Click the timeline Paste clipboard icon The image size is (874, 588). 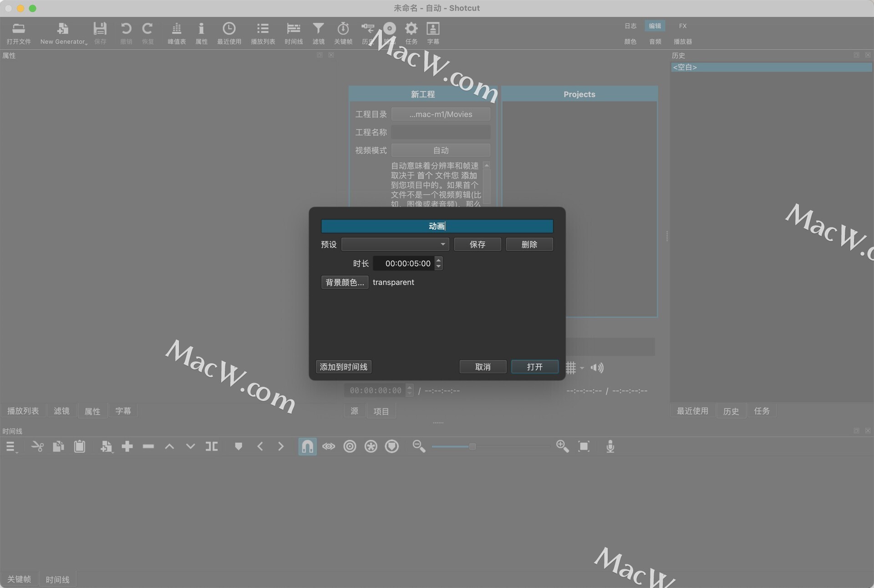pos(80,446)
